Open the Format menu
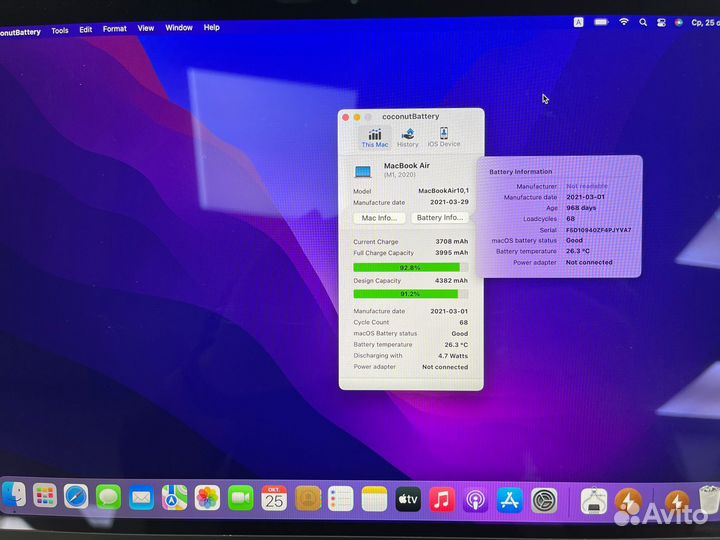This screenshot has width=720, height=540. pyautogui.click(x=114, y=29)
